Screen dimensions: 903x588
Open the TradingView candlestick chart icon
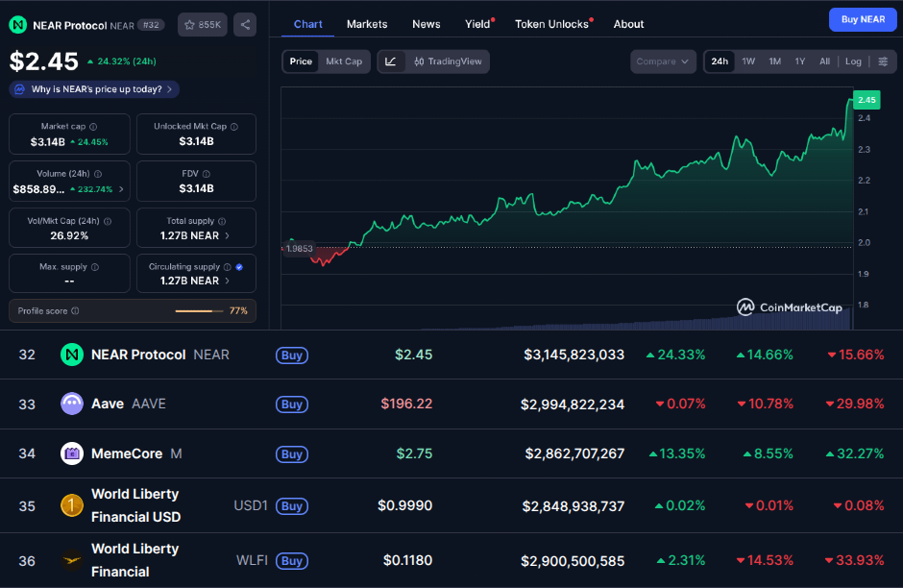pyautogui.click(x=419, y=61)
